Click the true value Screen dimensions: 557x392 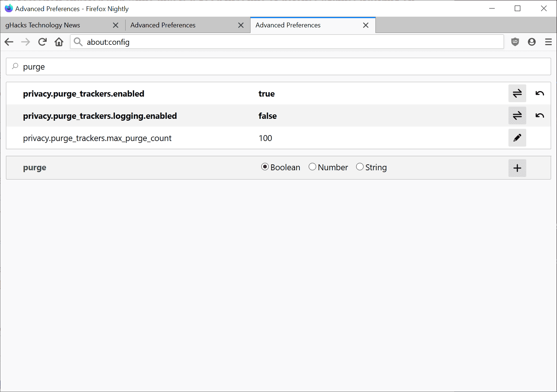pyautogui.click(x=266, y=94)
